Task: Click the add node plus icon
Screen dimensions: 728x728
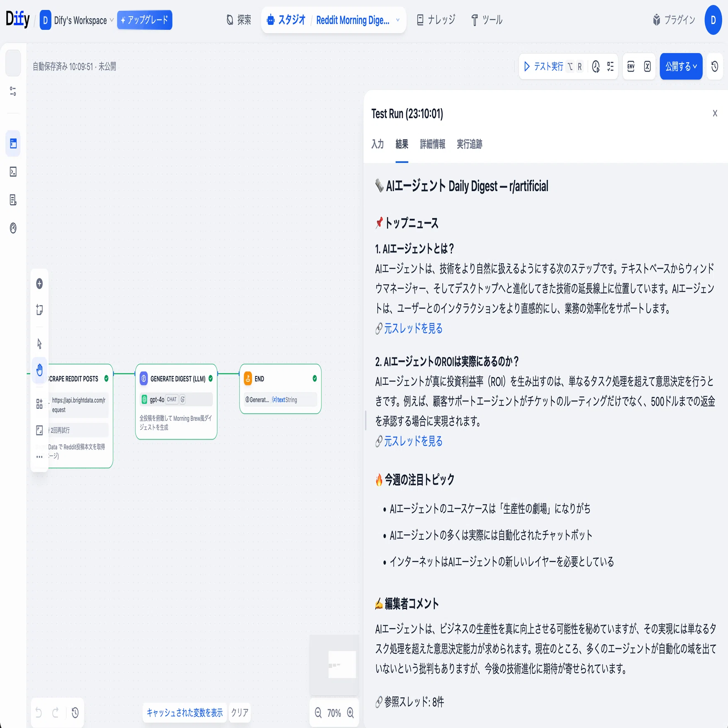Action: point(39,284)
